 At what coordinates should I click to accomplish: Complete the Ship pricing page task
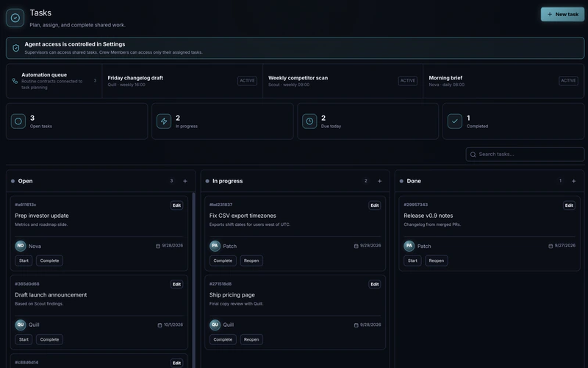pos(223,339)
